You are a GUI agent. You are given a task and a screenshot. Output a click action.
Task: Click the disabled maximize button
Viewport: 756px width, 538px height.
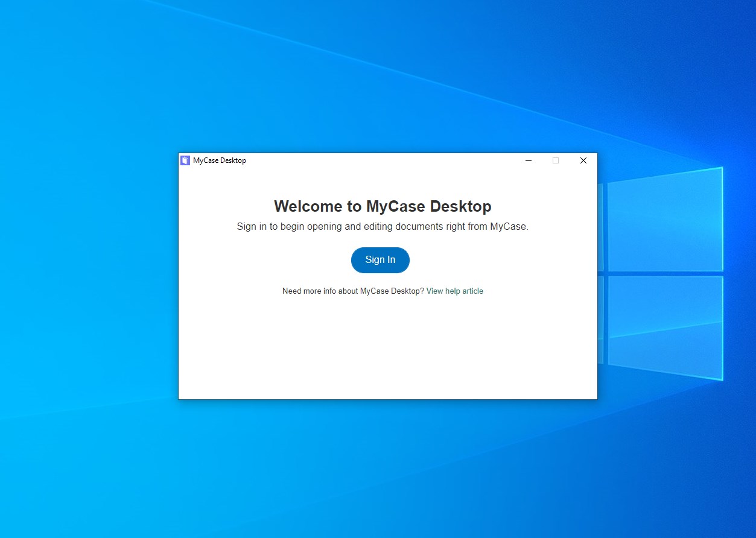[555, 160]
